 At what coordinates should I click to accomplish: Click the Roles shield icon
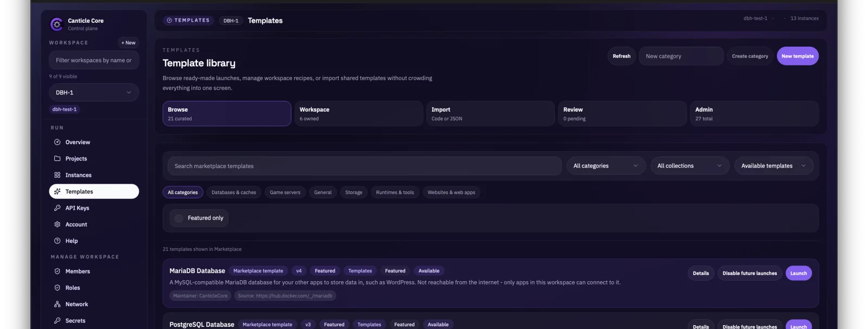click(57, 288)
